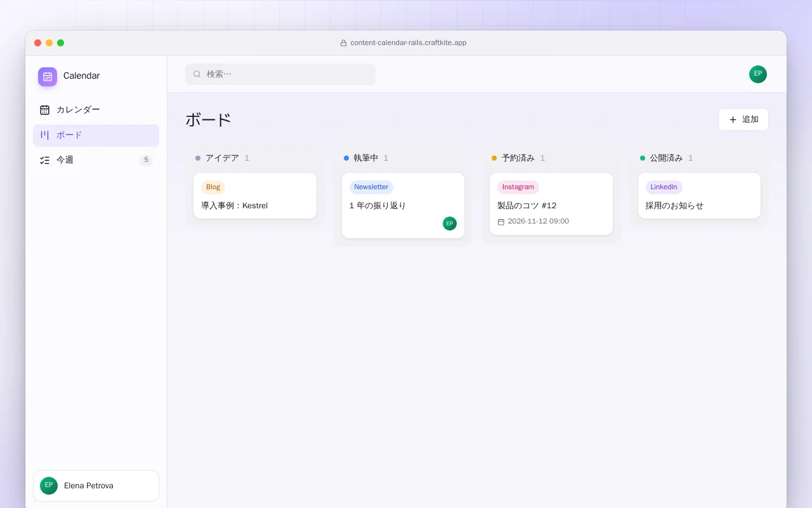Click the LinkedIn tag chip
The width and height of the screenshot is (812, 508).
(x=664, y=187)
